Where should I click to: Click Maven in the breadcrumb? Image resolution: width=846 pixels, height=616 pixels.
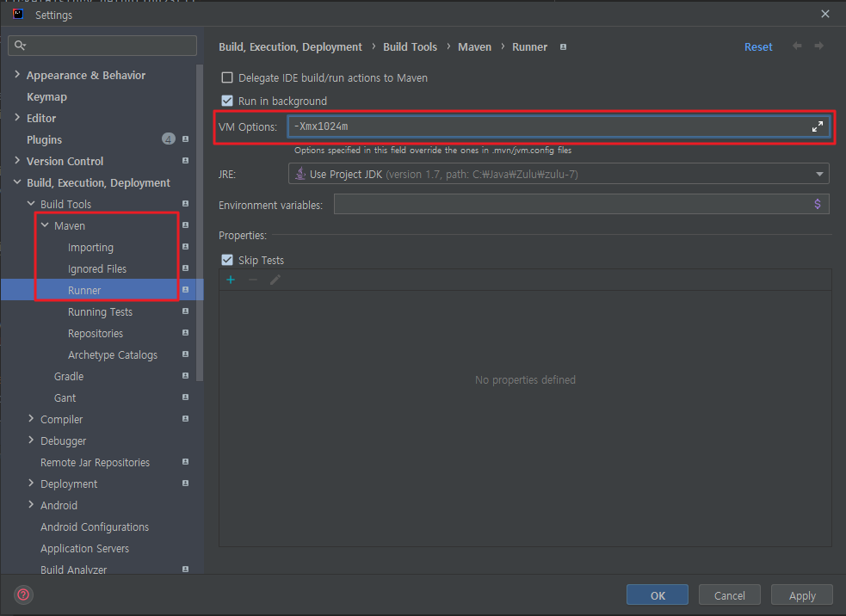(x=475, y=47)
